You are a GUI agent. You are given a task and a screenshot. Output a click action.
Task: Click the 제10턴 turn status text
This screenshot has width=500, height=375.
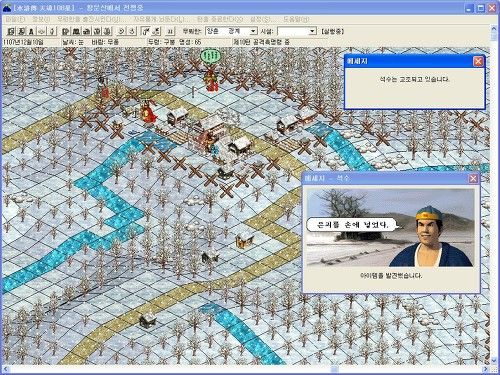(262, 42)
